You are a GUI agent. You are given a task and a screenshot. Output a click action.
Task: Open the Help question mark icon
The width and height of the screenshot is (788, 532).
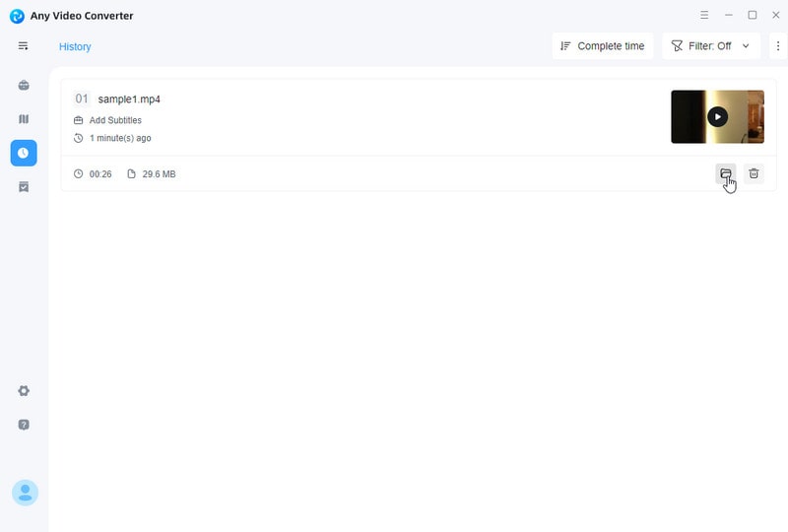(x=24, y=425)
